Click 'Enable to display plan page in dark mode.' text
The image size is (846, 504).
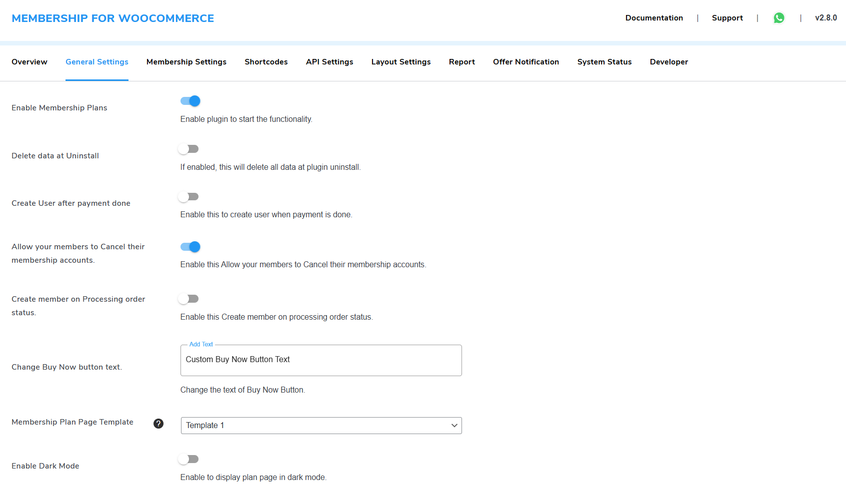(x=253, y=478)
